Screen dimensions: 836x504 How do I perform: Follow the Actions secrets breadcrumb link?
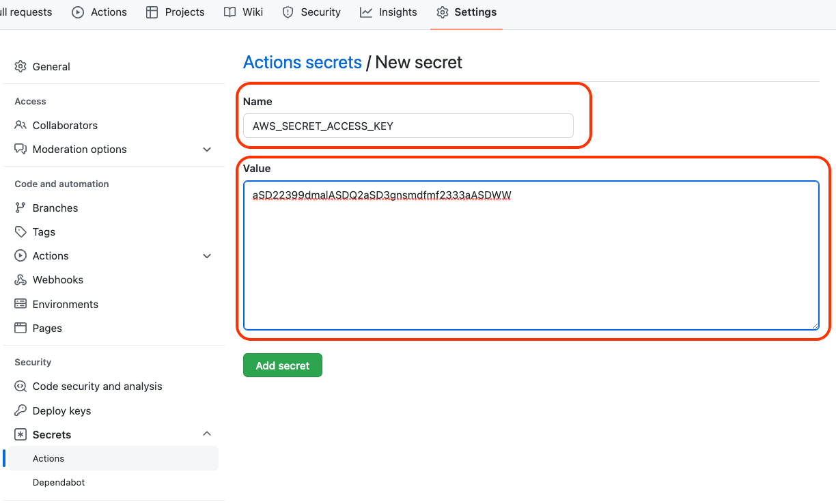click(x=303, y=63)
